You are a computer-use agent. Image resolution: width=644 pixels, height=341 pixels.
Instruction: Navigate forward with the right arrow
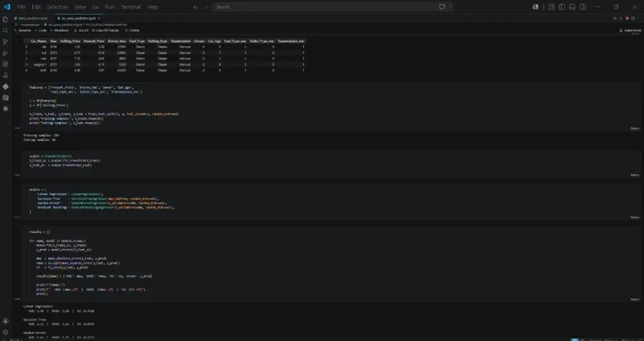coord(207,7)
